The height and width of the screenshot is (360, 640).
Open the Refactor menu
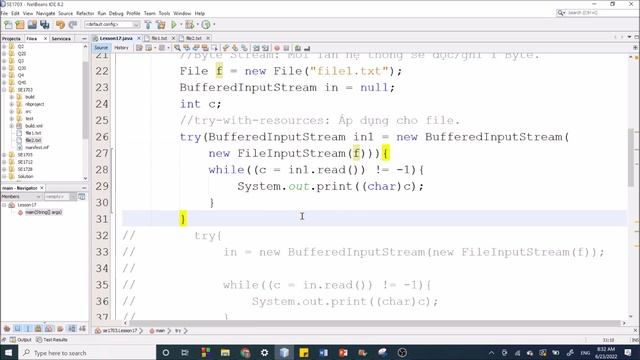point(85,13)
